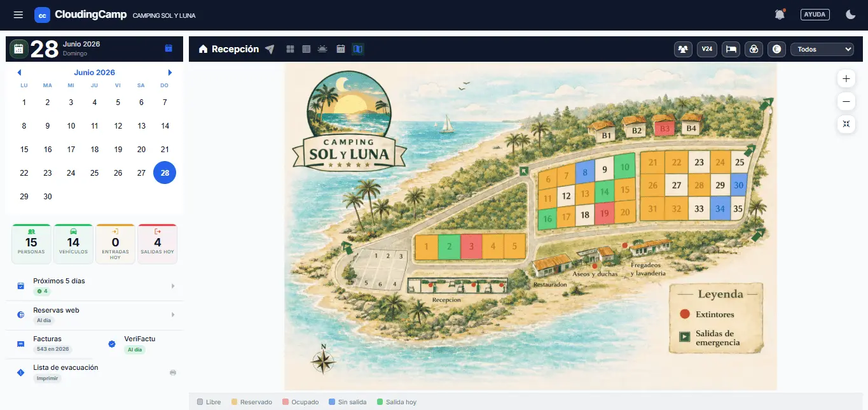
Task: Open the Entradas hoy card
Action: [115, 244]
